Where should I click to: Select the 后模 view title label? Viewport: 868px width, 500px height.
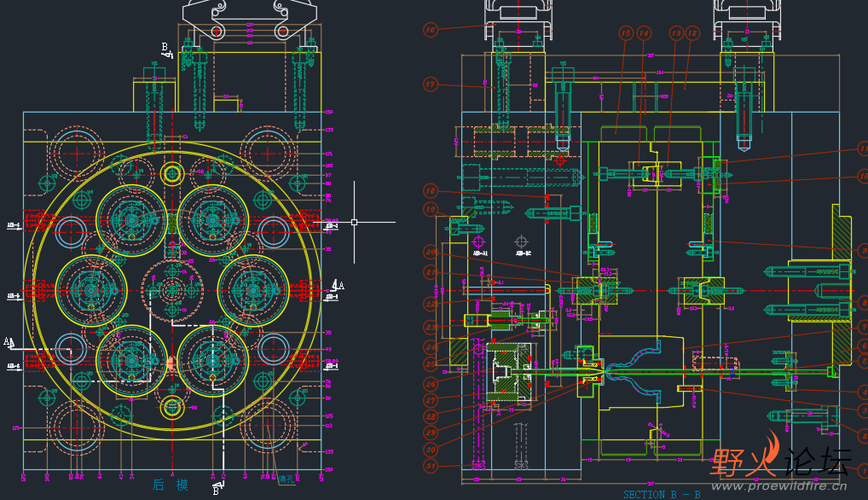pyautogui.click(x=171, y=486)
